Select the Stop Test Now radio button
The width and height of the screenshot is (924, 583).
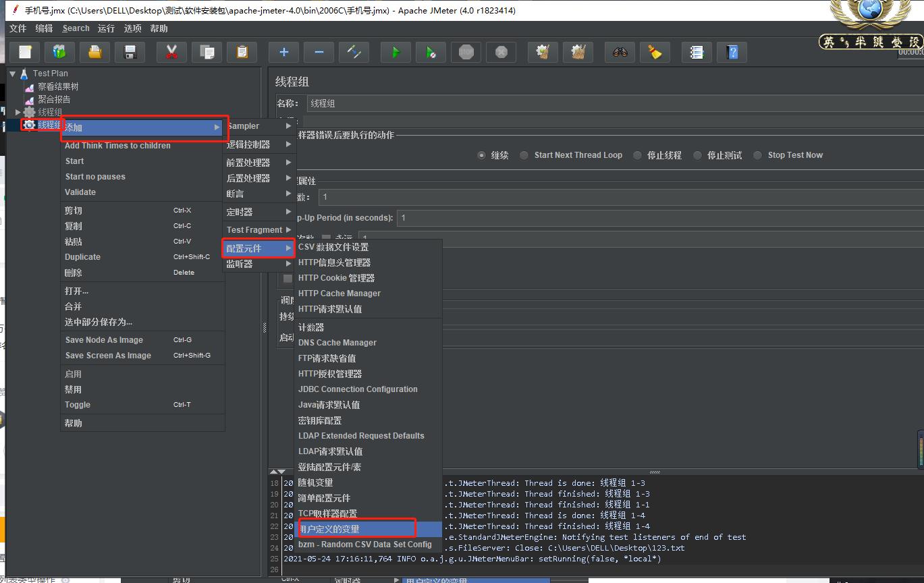click(x=757, y=155)
